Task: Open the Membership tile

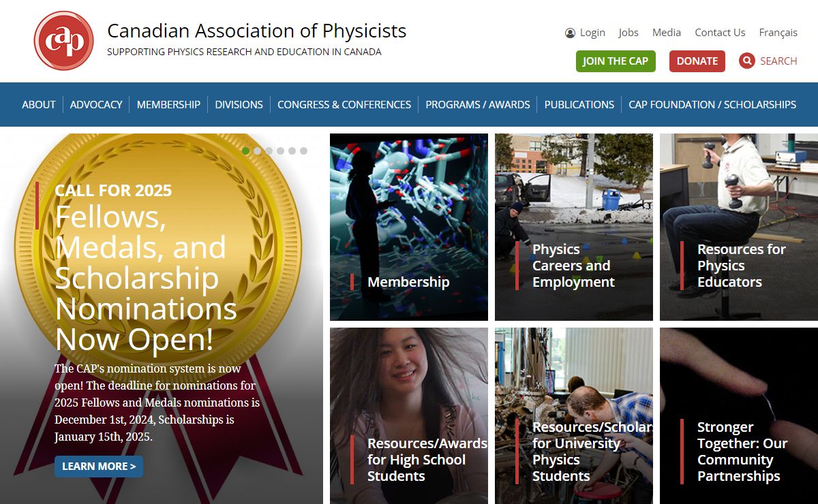Action: click(x=409, y=227)
